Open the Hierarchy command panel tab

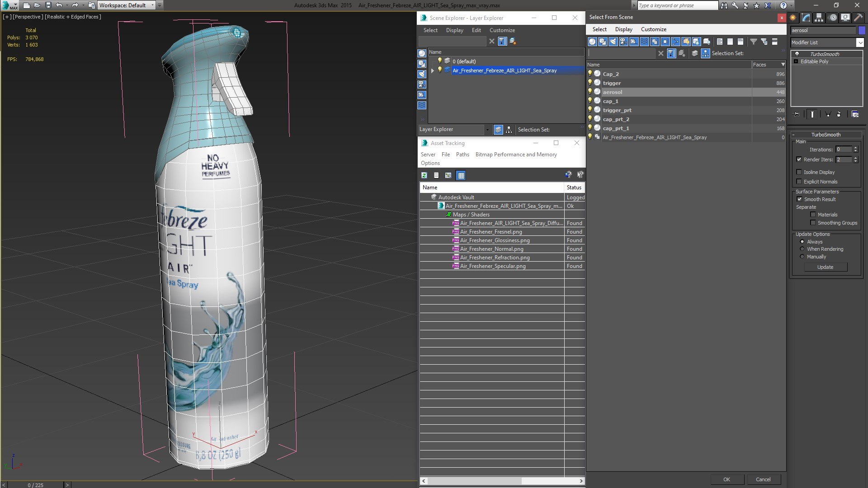[x=819, y=18]
